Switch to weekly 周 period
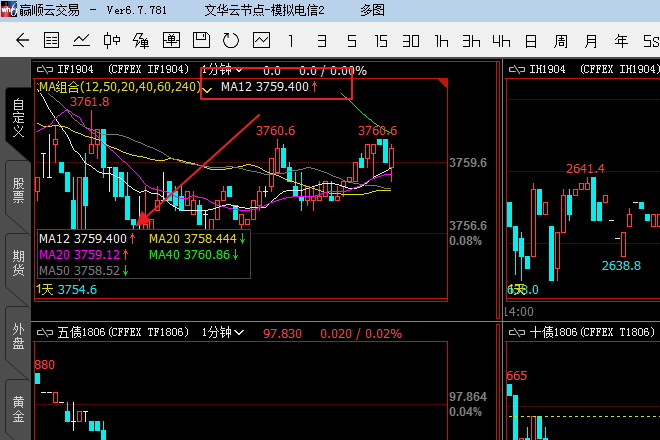The image size is (660, 440). (561, 41)
